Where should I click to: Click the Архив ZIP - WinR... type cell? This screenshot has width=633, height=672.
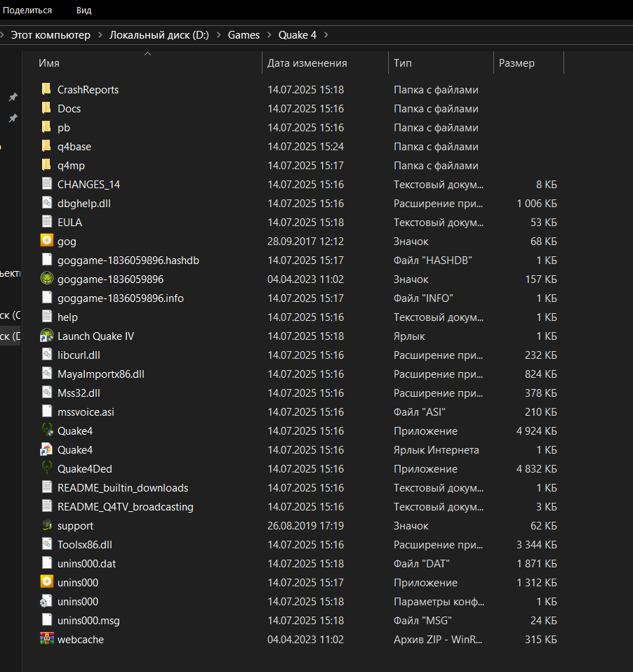(438, 639)
